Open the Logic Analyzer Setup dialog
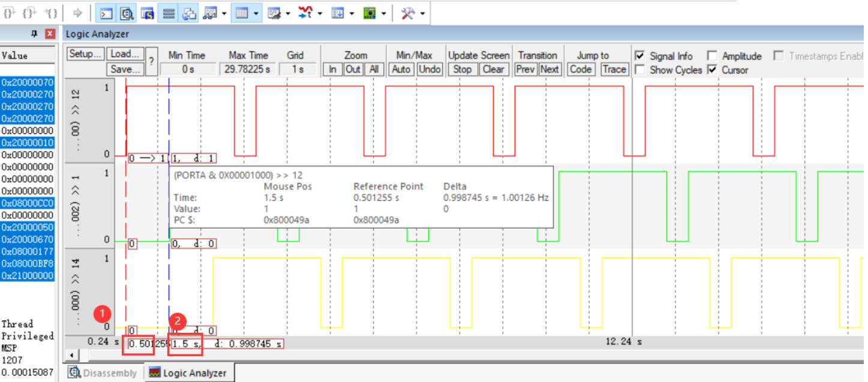 [86, 54]
